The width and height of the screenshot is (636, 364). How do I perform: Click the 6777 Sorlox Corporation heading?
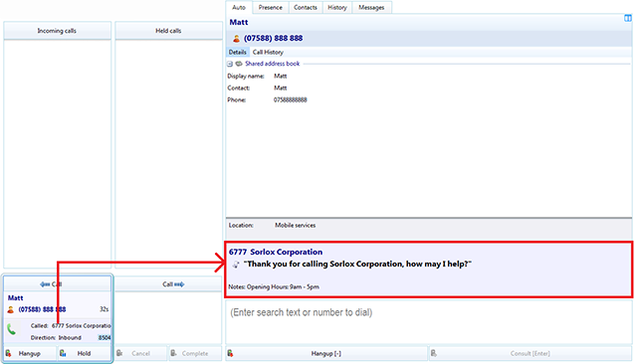pos(276,252)
